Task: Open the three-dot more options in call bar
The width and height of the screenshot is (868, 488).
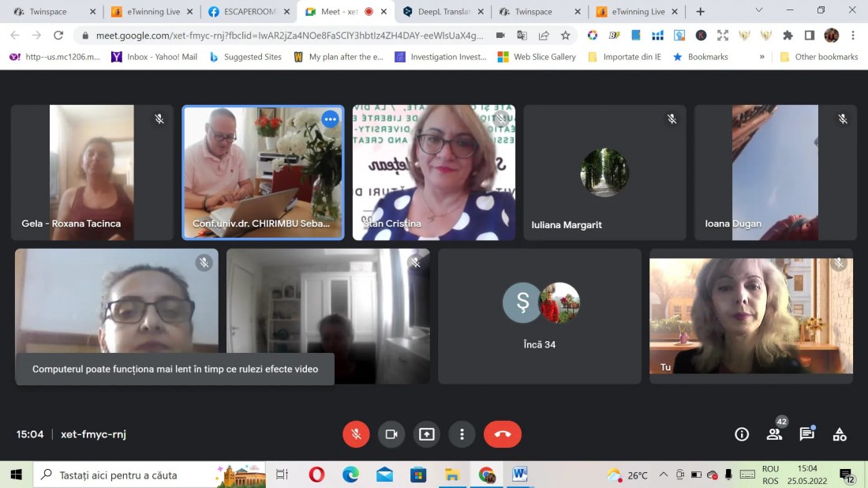Action: click(462, 434)
